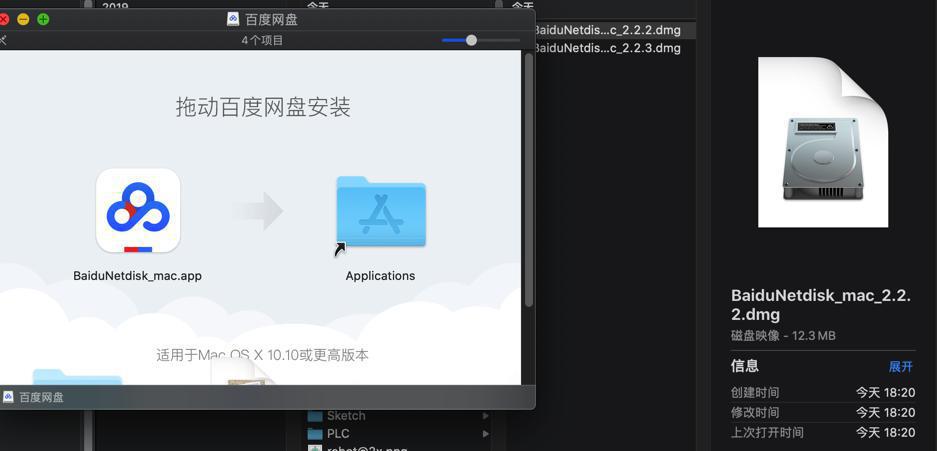Viewport: 937px width, 451px height.
Task: Open the Applications folder shortcut
Action: pyautogui.click(x=381, y=211)
